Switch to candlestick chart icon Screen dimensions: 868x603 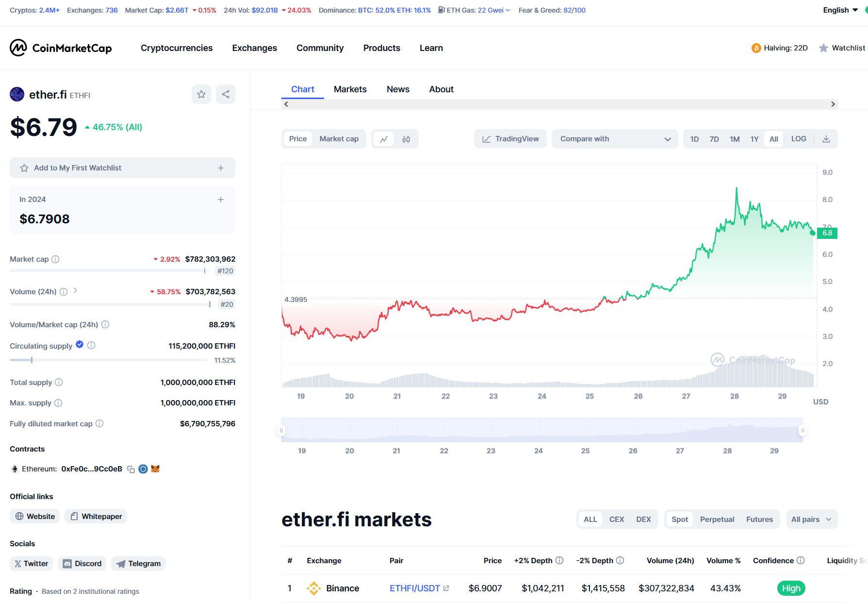click(x=406, y=139)
